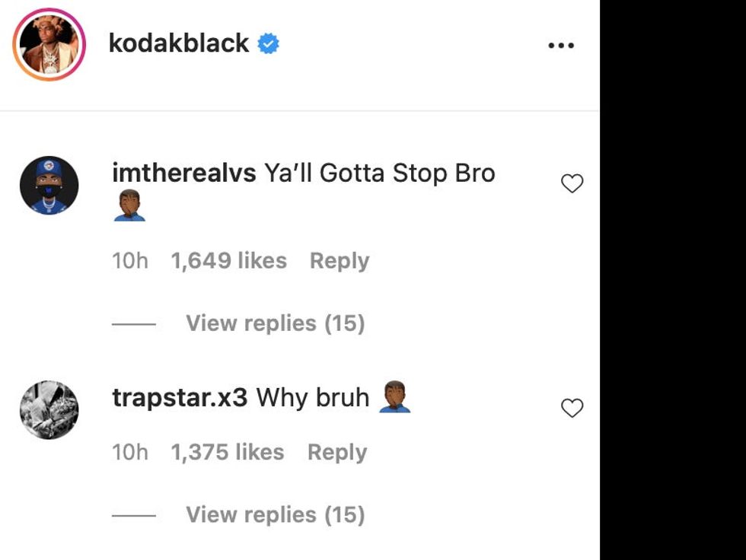Click the facepalm emoji after "Why bruh"

click(x=394, y=397)
